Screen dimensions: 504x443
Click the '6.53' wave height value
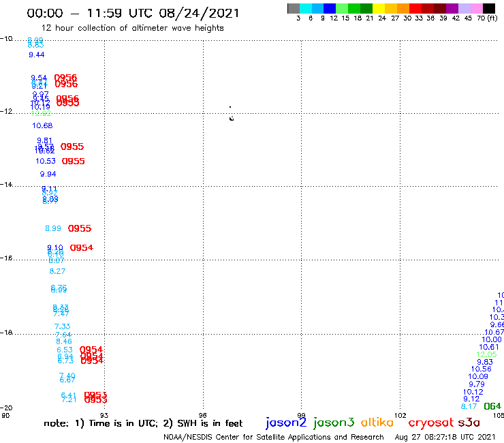(65, 350)
